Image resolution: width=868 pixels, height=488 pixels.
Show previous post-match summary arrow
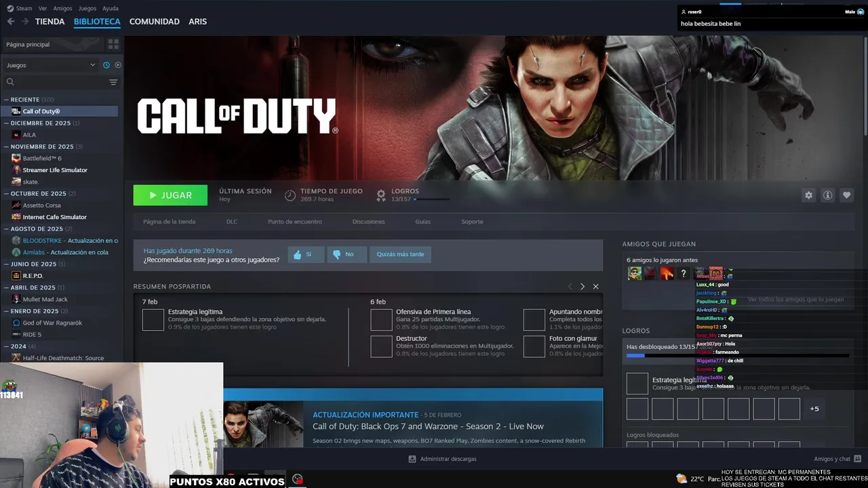click(x=570, y=287)
